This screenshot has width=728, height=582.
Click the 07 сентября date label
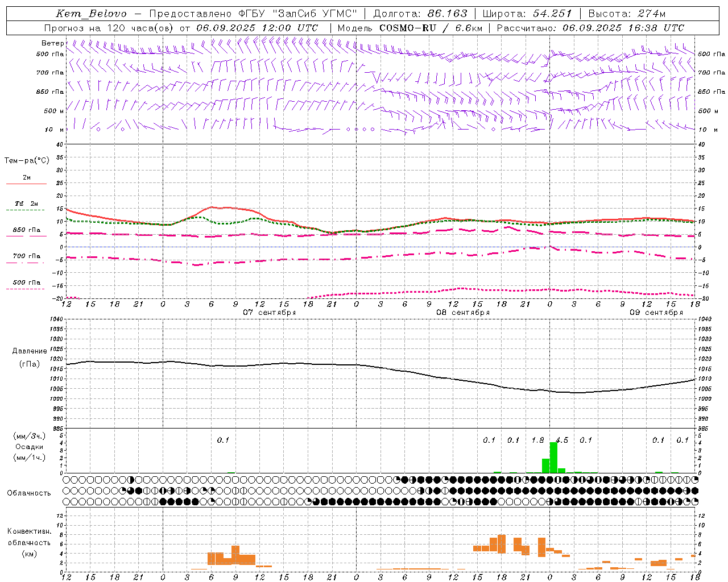click(270, 313)
